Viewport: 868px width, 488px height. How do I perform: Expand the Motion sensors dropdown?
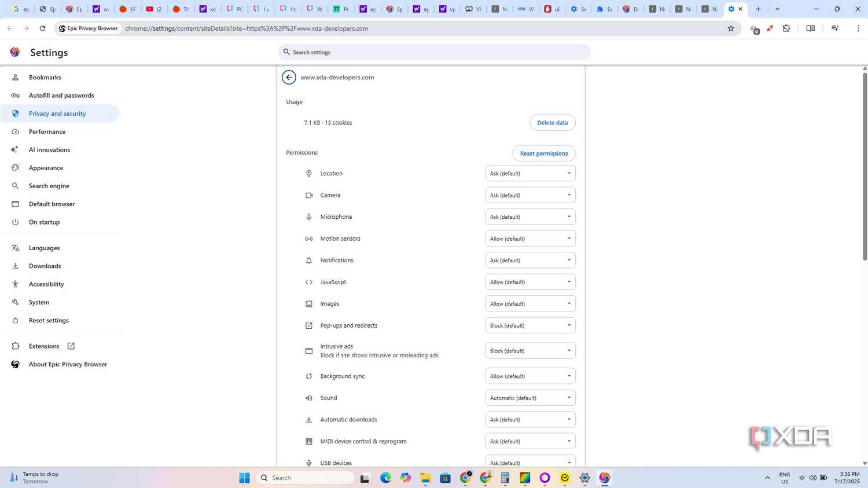click(x=530, y=239)
